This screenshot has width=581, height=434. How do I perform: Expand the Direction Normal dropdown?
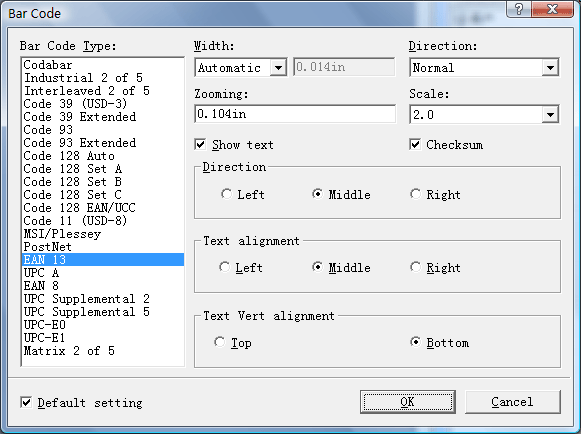pos(550,67)
